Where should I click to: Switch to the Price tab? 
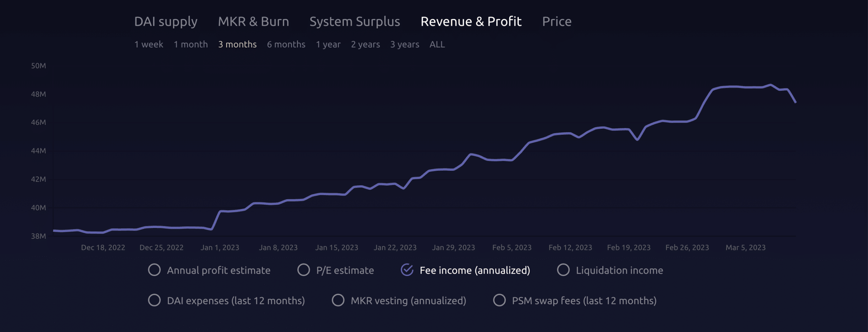pos(557,22)
